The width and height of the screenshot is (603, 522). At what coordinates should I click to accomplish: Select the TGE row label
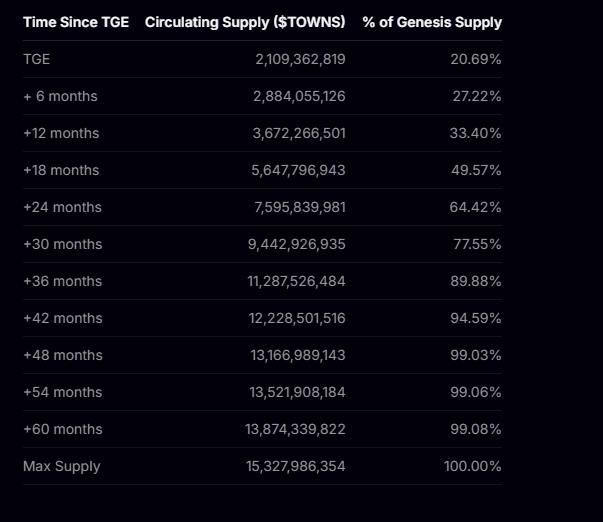coord(37,59)
